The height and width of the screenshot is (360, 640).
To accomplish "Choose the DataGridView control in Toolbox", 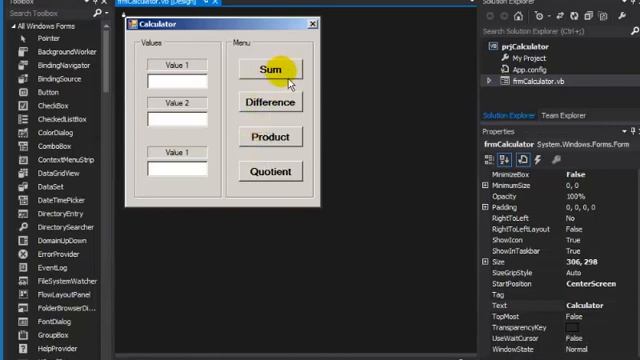I will 57,173.
